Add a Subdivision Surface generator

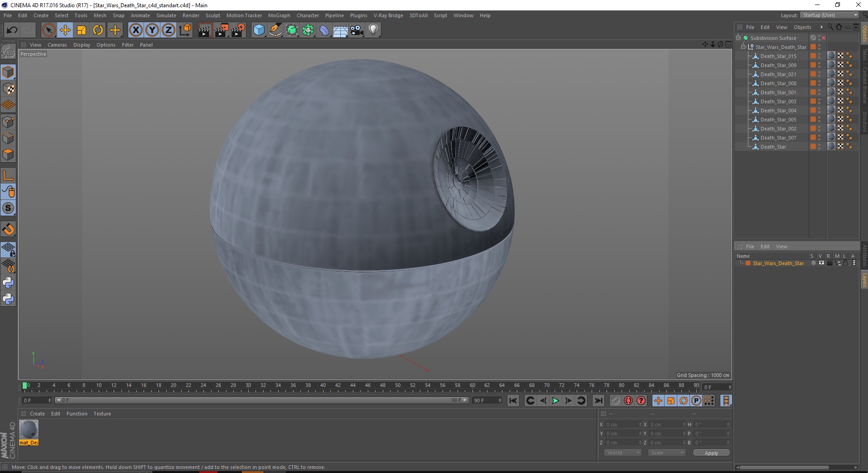[x=292, y=30]
